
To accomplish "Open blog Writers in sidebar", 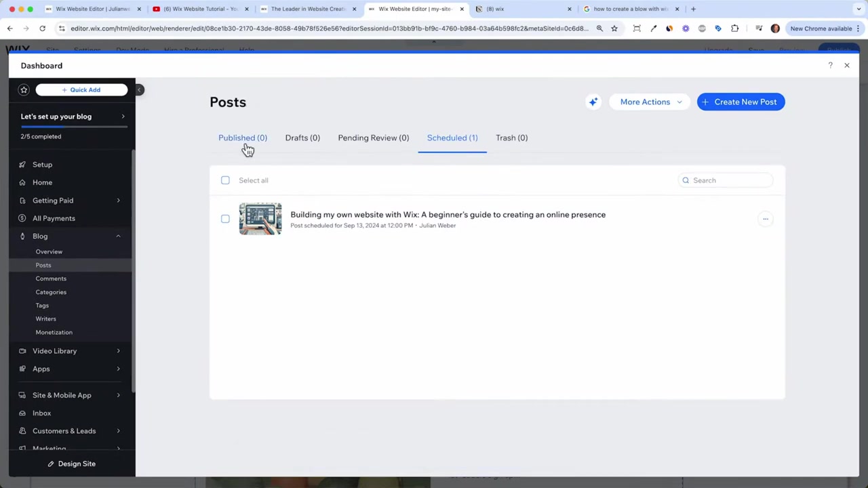I will pyautogui.click(x=45, y=319).
